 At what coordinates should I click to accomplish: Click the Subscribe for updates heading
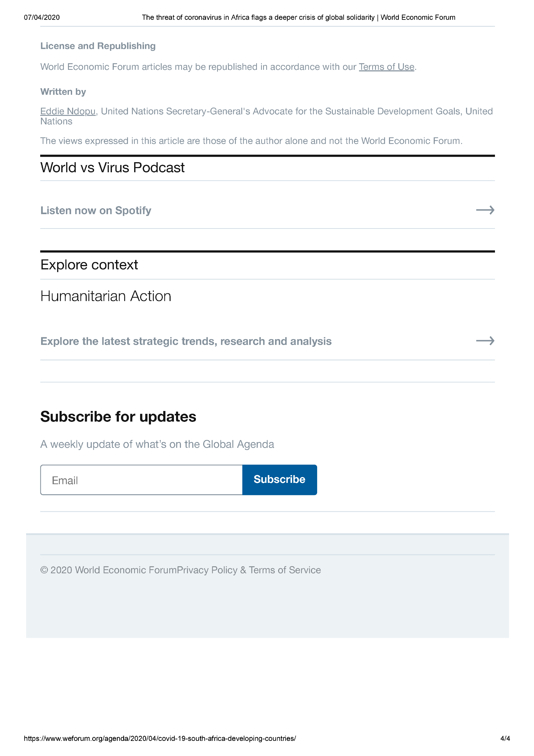click(x=118, y=416)
